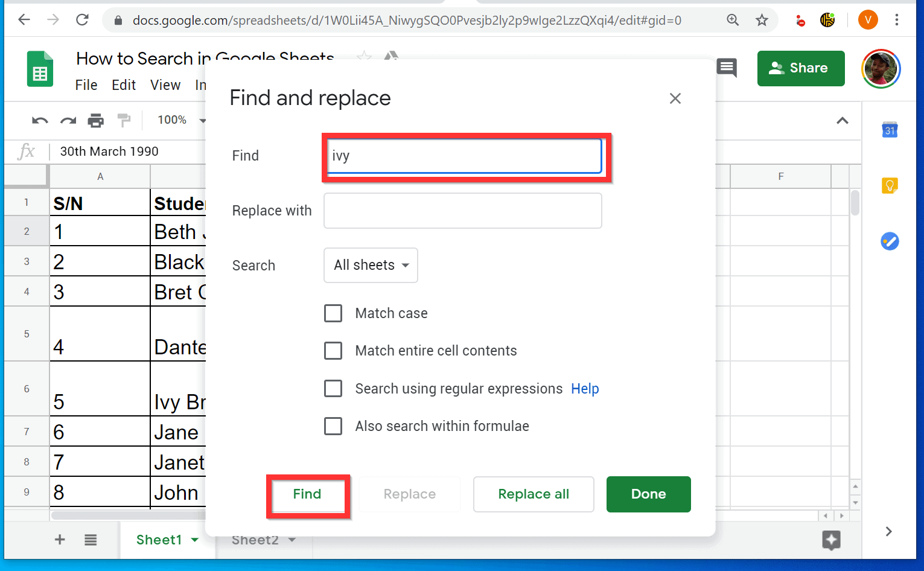This screenshot has width=924, height=571.
Task: Open the Help link
Action: (x=585, y=389)
